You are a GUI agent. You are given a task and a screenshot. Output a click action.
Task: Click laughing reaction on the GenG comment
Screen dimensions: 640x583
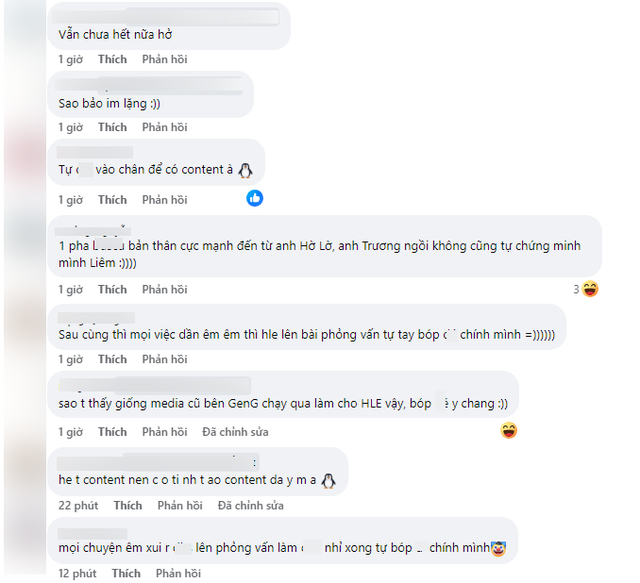pyautogui.click(x=509, y=431)
